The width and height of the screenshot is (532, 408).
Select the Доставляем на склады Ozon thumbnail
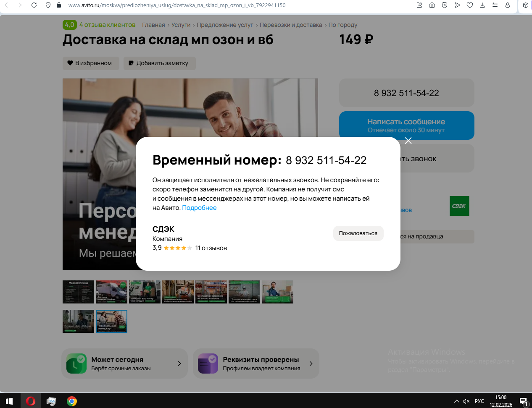pos(178,292)
